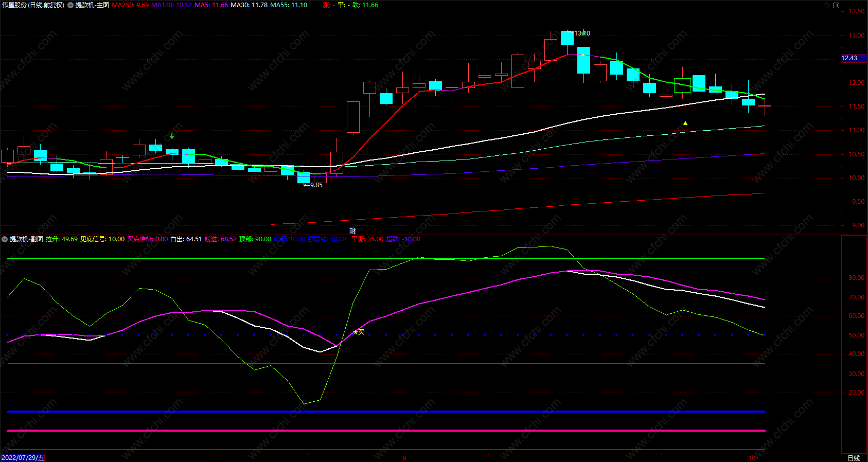
Task: Select the 粉进: 68.52 indicator value
Action: (x=221, y=239)
